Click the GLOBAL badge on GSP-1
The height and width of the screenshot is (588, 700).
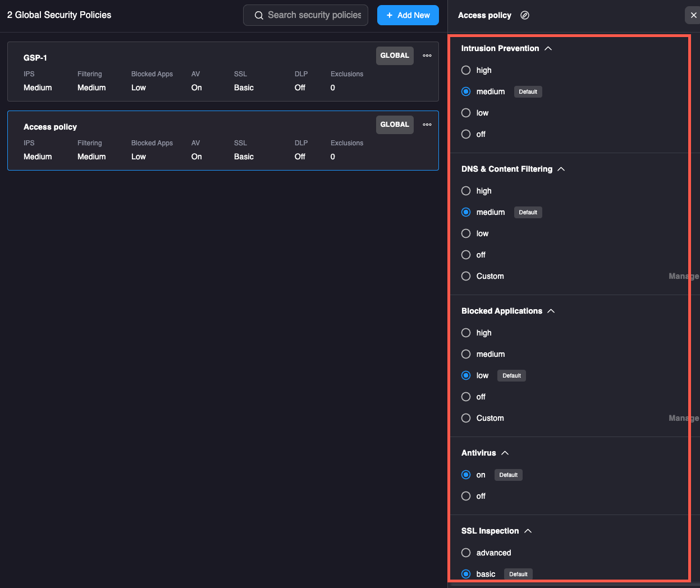point(395,56)
